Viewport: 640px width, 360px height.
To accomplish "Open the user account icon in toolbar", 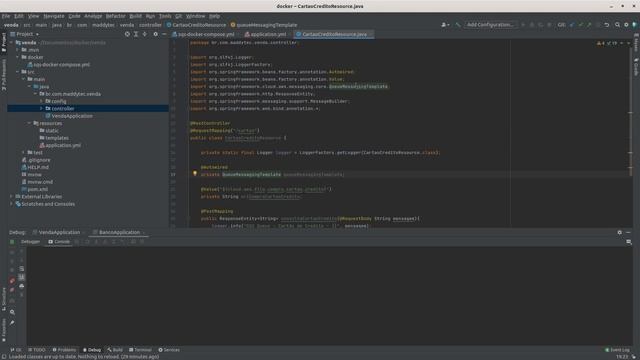I will (444, 25).
